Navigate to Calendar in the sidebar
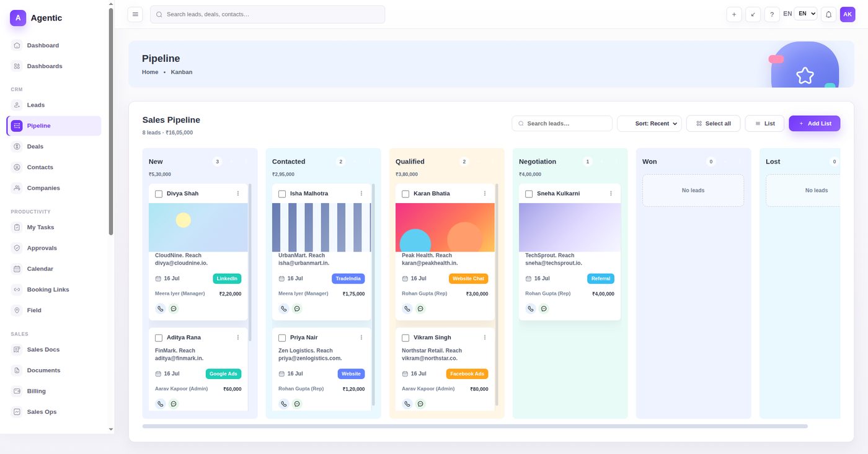The height and width of the screenshot is (454, 868). tap(54, 269)
